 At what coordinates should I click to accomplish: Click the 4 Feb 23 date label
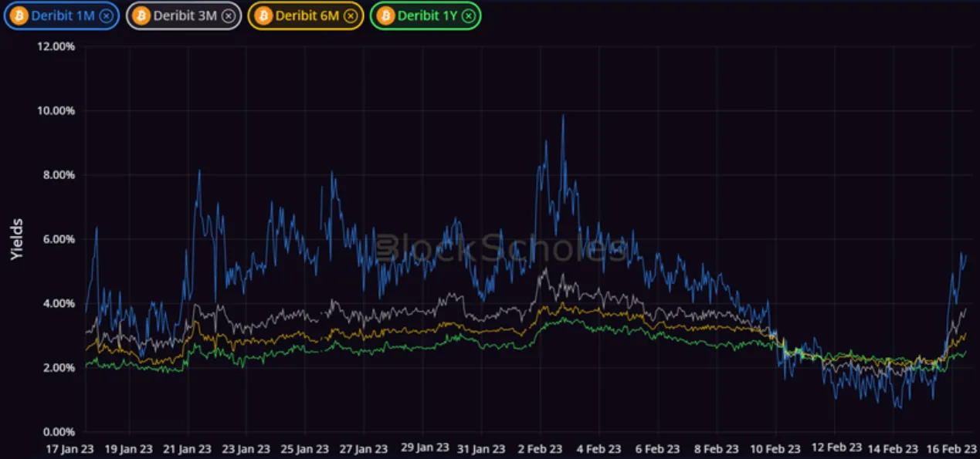600,448
